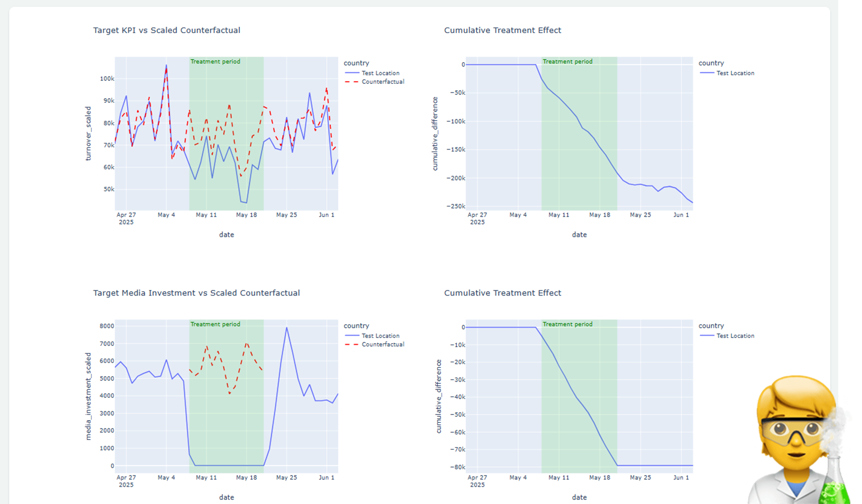Click the top-right Cumulative Treatment Effect title
Viewport: 862px width, 504px height.
502,30
